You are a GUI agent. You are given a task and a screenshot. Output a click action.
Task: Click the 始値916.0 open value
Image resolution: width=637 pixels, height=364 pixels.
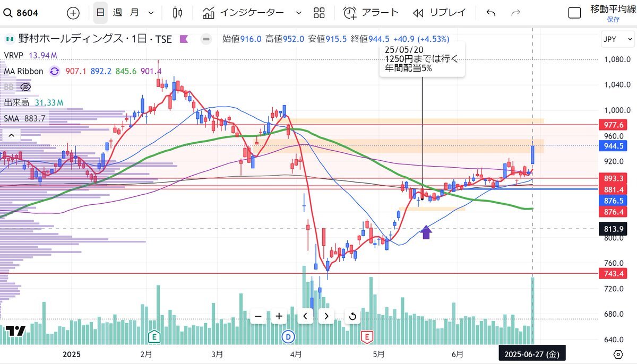[242, 39]
